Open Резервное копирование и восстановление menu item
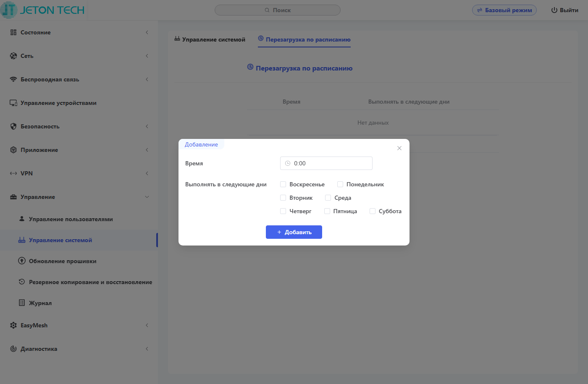Viewport: 588px width, 384px height. tap(90, 282)
